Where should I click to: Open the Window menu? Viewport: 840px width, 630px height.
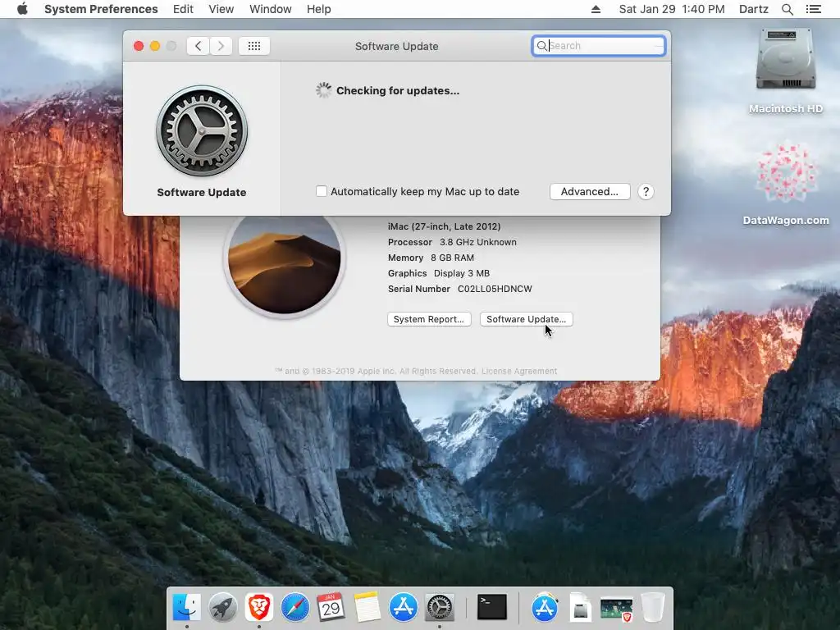coord(271,9)
